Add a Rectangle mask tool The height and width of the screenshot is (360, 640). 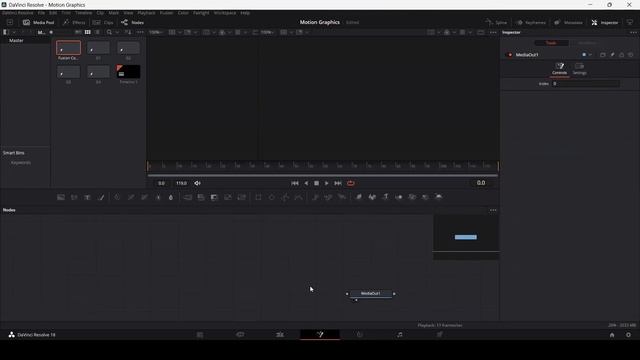point(258,197)
